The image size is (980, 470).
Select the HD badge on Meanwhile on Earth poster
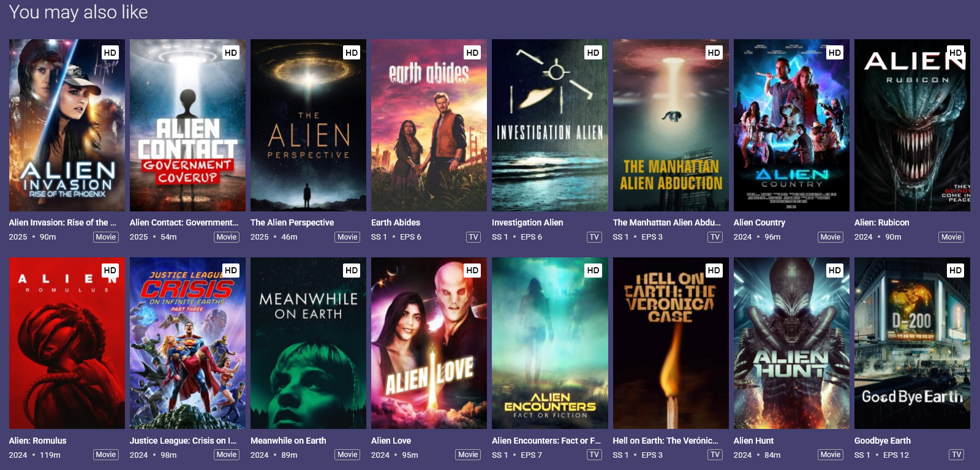pyautogui.click(x=352, y=270)
